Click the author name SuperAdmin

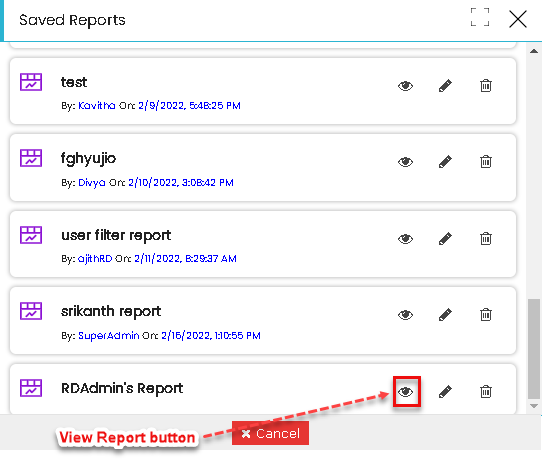(x=109, y=335)
